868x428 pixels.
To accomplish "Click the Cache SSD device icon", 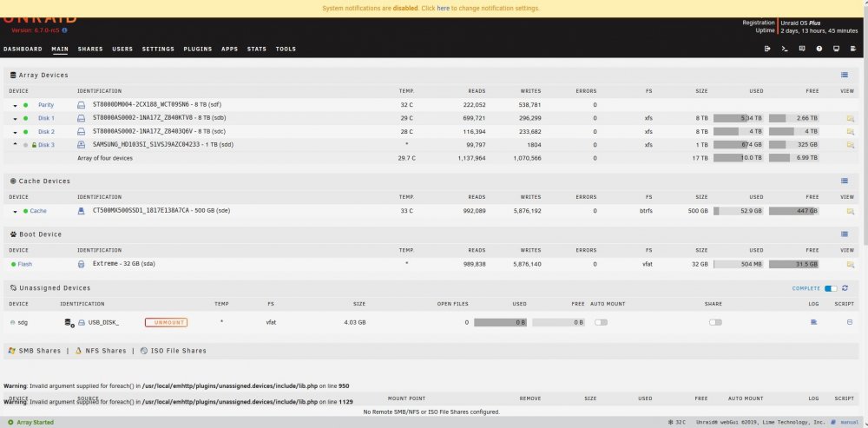I will tap(81, 210).
